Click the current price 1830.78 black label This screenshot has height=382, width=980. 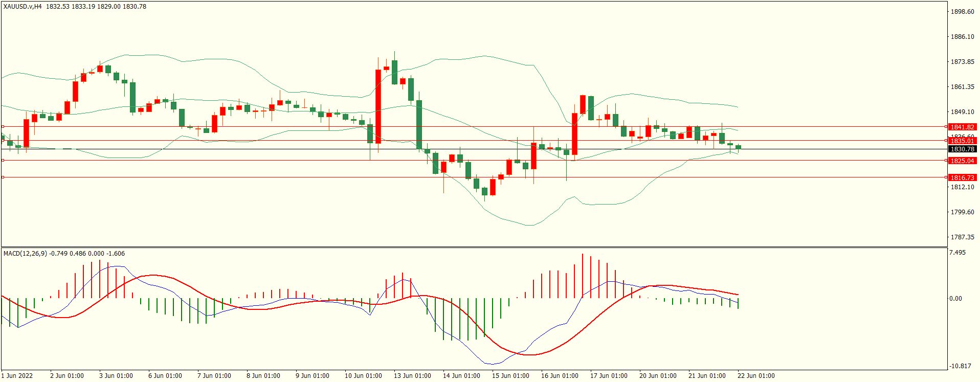962,149
